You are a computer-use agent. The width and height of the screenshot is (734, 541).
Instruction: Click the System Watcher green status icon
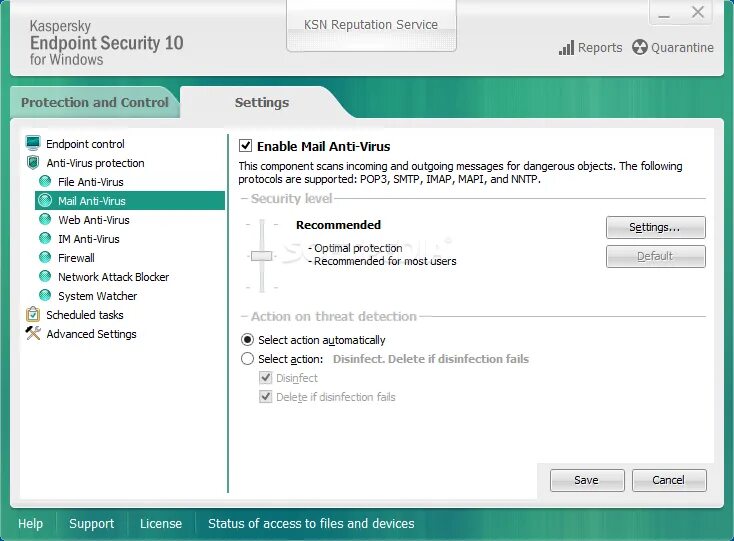click(45, 295)
